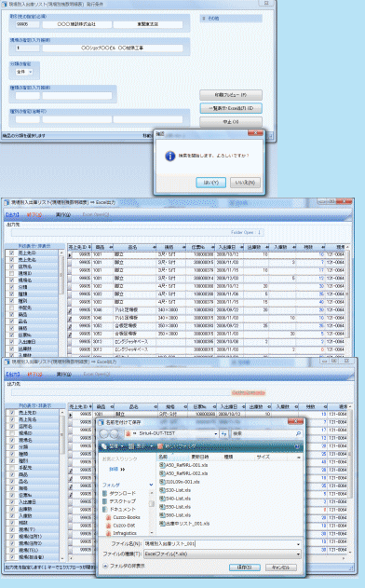
Task: Toggle the 売上先名 checkbox in the middle window
Action: tap(12, 259)
